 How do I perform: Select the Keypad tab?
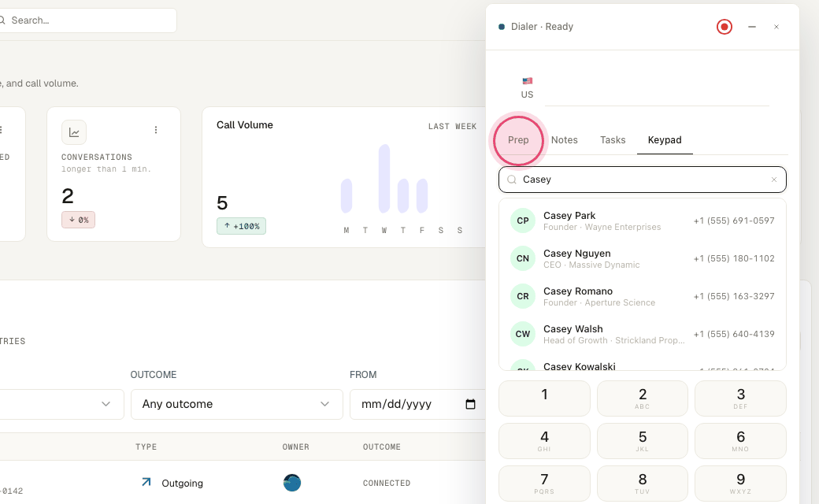[665, 140]
